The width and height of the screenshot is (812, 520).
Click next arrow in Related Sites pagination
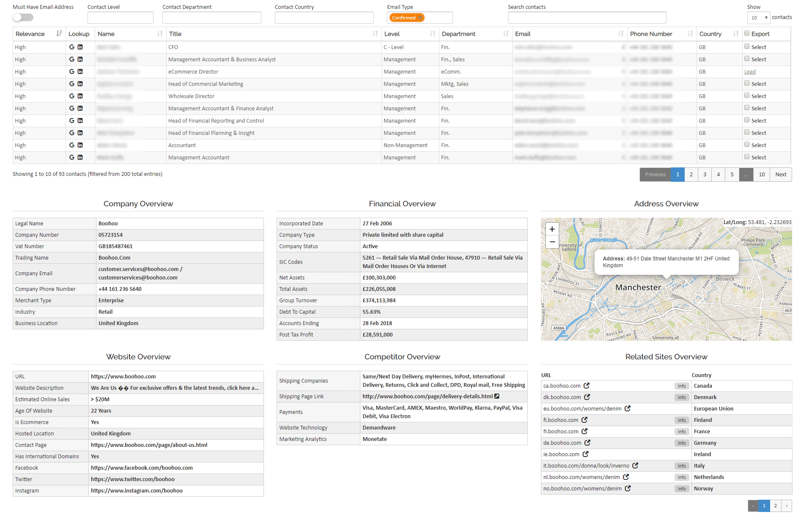tap(787, 506)
